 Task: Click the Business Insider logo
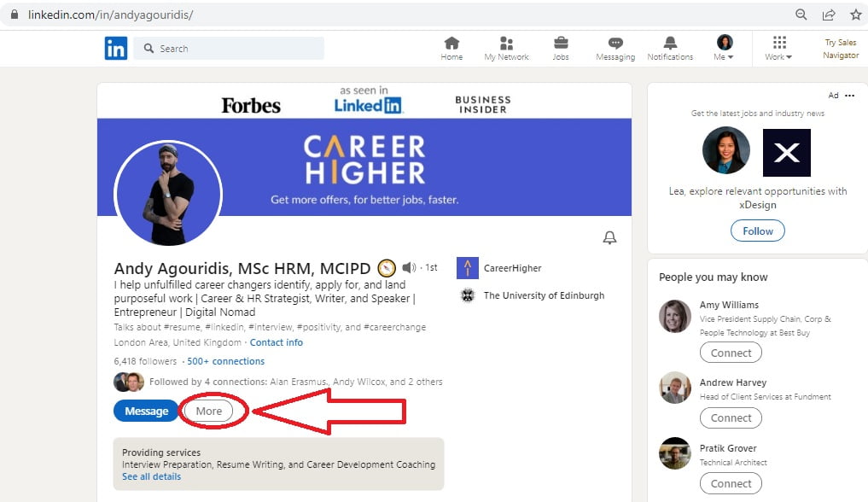coord(483,104)
